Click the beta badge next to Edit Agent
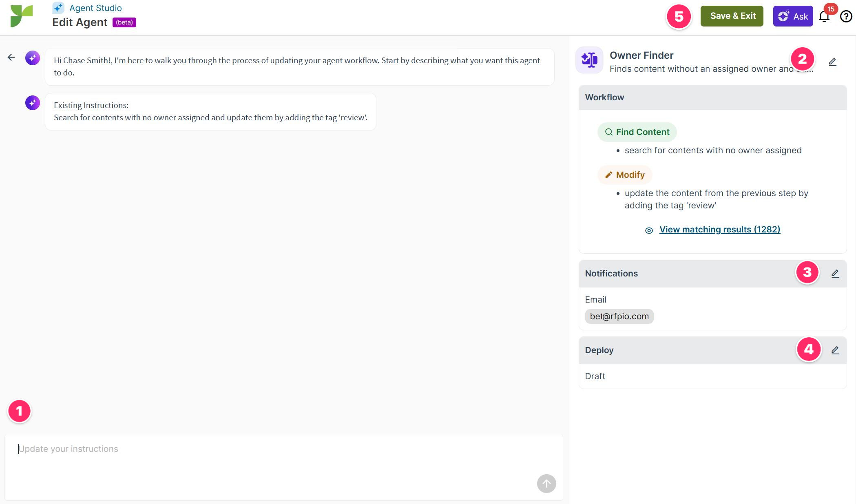This screenshot has width=856, height=504. point(124,22)
